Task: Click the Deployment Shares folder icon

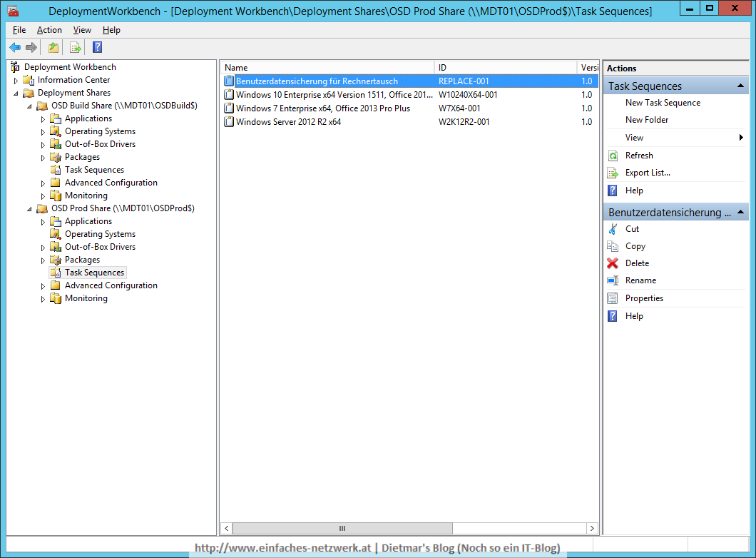Action: point(29,93)
